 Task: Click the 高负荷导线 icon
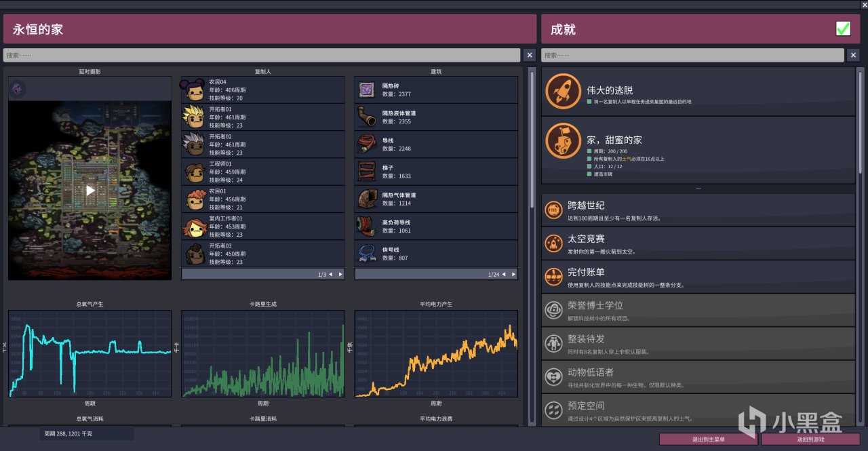tap(367, 226)
